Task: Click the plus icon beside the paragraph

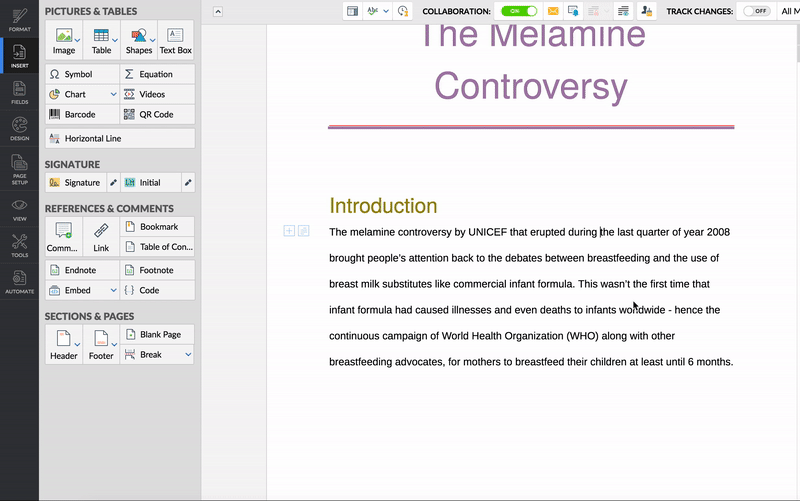Action: [289, 231]
